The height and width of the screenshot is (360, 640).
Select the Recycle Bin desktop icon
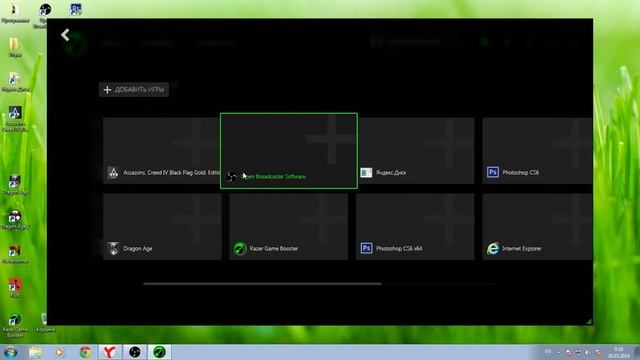point(45,322)
